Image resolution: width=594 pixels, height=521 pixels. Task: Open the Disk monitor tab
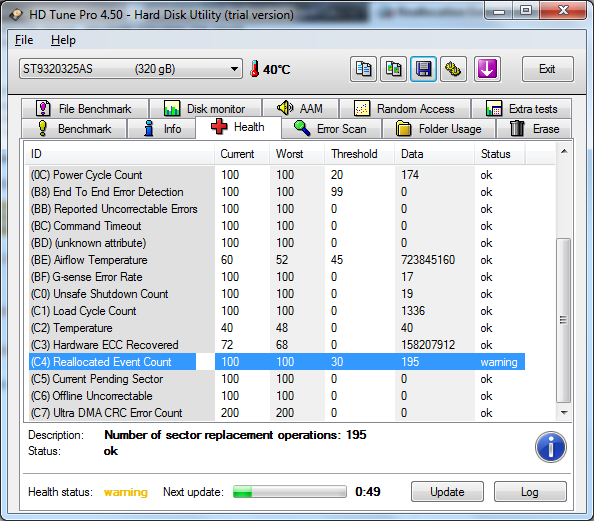(206, 109)
